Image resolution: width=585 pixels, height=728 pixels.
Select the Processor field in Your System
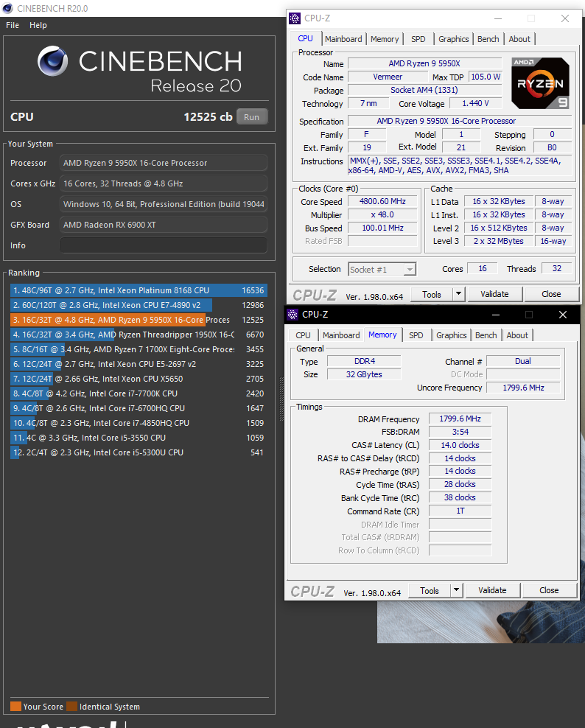tap(164, 163)
